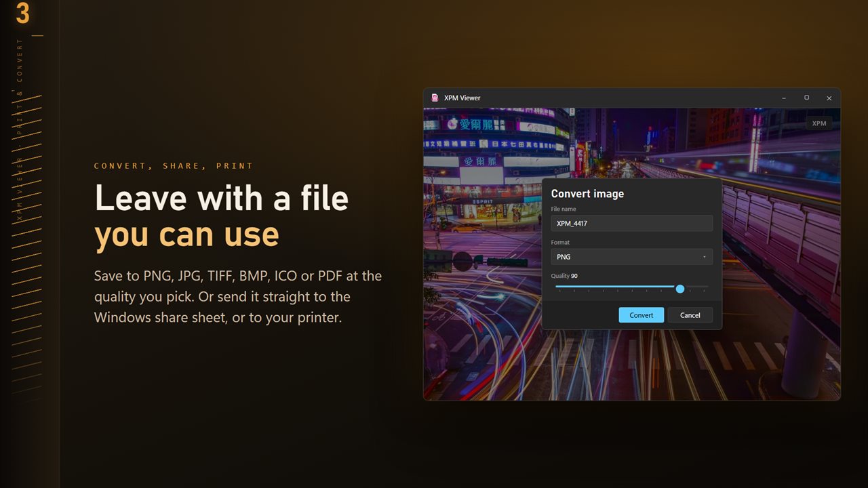Click the "Format" label in dialog
868x488 pixels.
560,242
